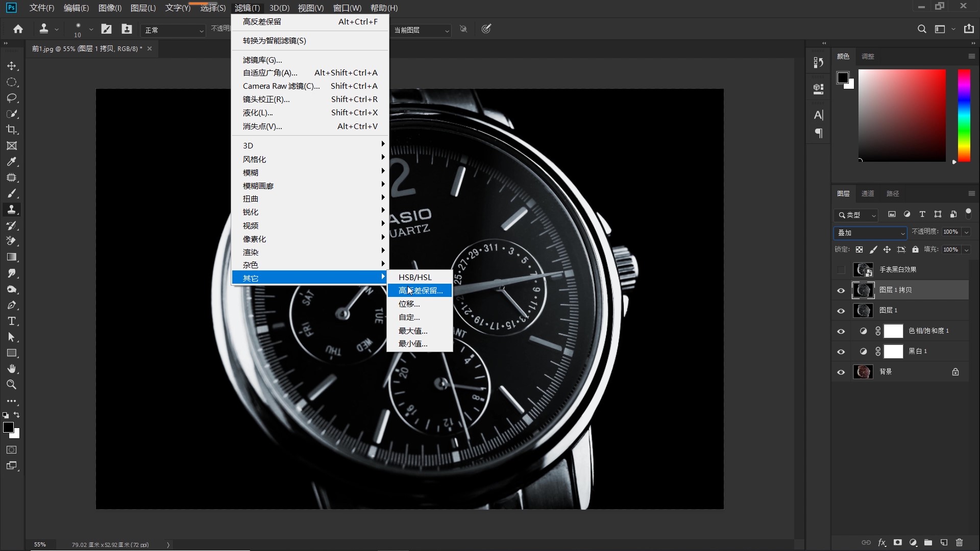
Task: Click the rainbow hue slider strip
Action: pos(964,115)
